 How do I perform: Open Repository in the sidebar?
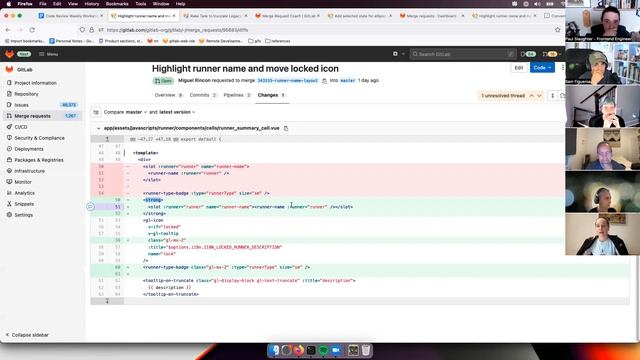[x=26, y=94]
